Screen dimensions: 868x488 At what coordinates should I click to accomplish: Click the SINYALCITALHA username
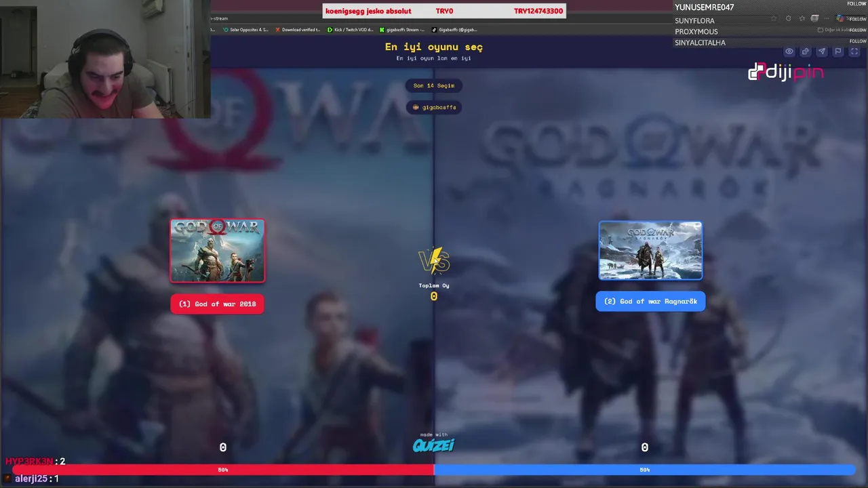pyautogui.click(x=700, y=43)
